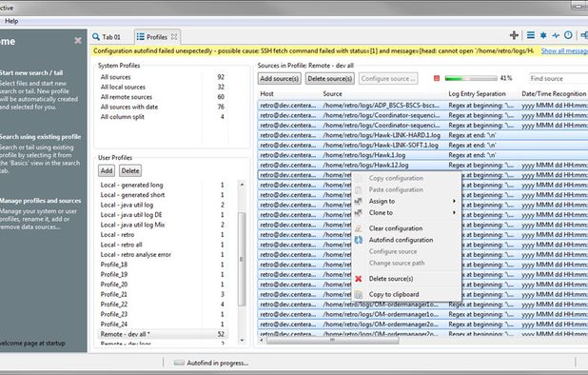
Task: Click the Clone to menu icon
Action: (x=359, y=213)
